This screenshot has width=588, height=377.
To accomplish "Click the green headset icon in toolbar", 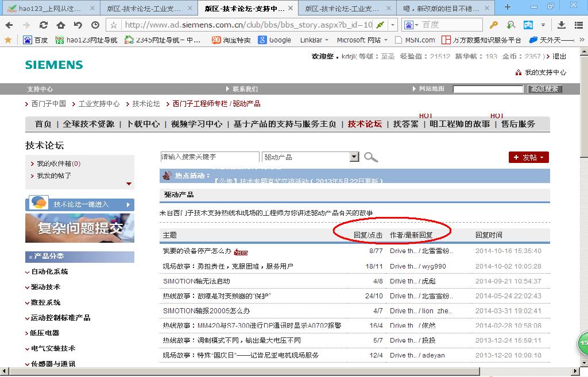I will (x=510, y=25).
